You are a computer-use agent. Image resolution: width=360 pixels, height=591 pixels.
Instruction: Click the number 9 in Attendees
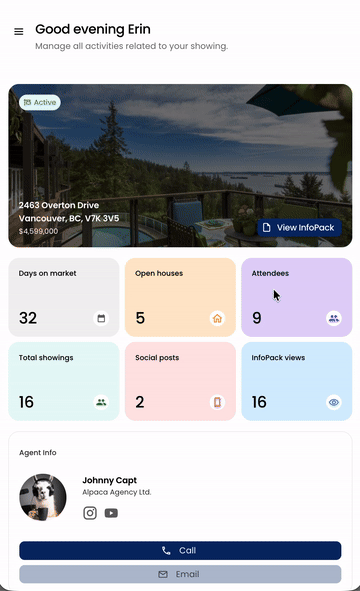point(257,318)
